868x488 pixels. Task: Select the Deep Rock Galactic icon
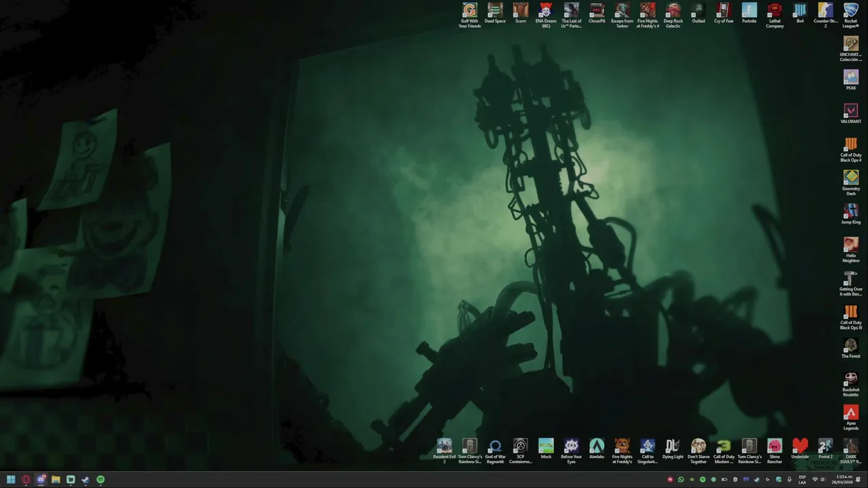tap(673, 15)
